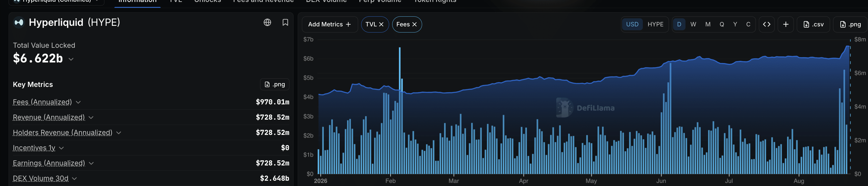The width and height of the screenshot is (868, 186).
Task: Open the Add Metrics menu
Action: pos(330,24)
